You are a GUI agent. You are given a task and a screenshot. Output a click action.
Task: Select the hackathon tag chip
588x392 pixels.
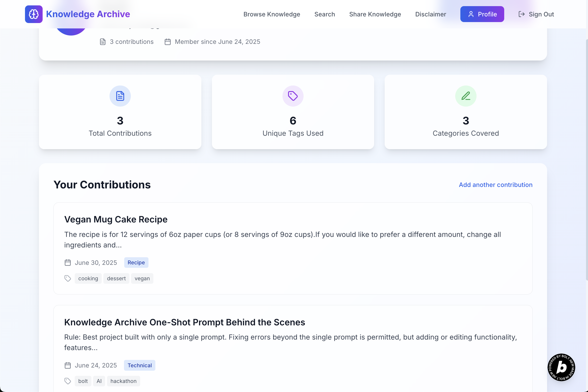pyautogui.click(x=123, y=381)
